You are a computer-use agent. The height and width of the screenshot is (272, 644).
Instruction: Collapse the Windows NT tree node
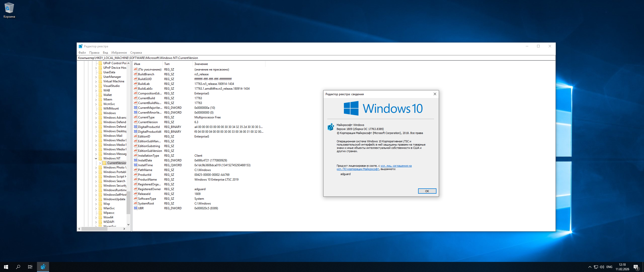click(96, 158)
